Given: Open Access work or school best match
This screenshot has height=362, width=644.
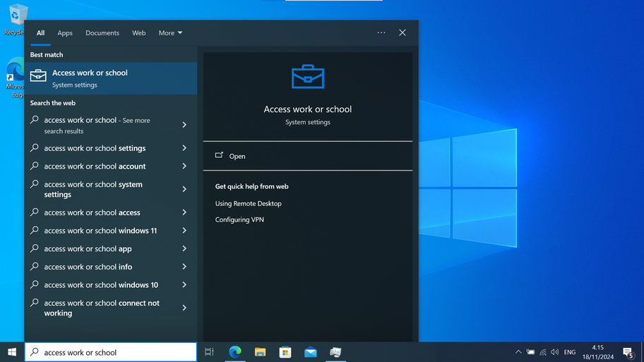Looking at the screenshot, I should point(111,78).
